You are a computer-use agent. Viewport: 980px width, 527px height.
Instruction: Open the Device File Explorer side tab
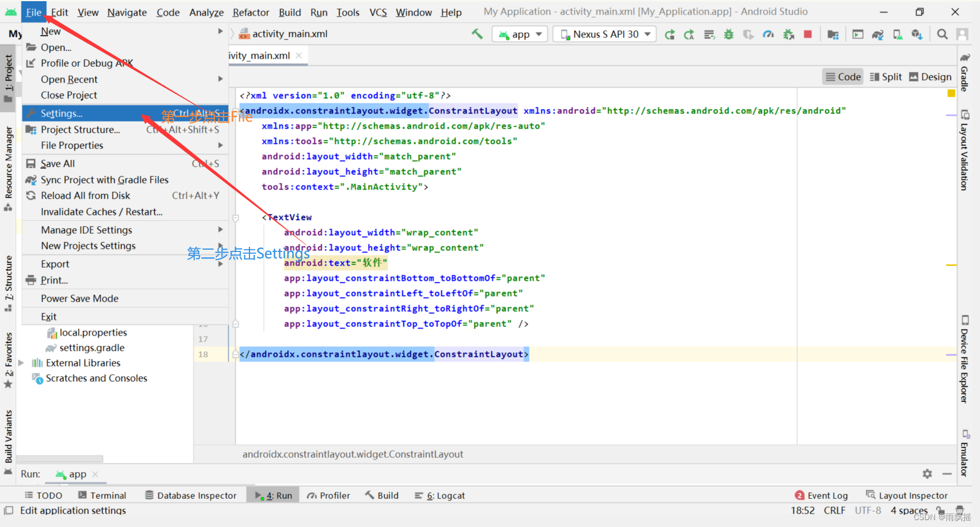pyautogui.click(x=964, y=359)
